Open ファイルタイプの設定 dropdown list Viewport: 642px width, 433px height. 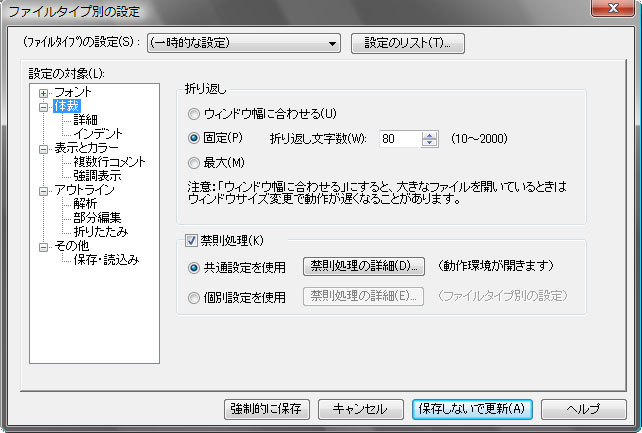click(x=244, y=43)
